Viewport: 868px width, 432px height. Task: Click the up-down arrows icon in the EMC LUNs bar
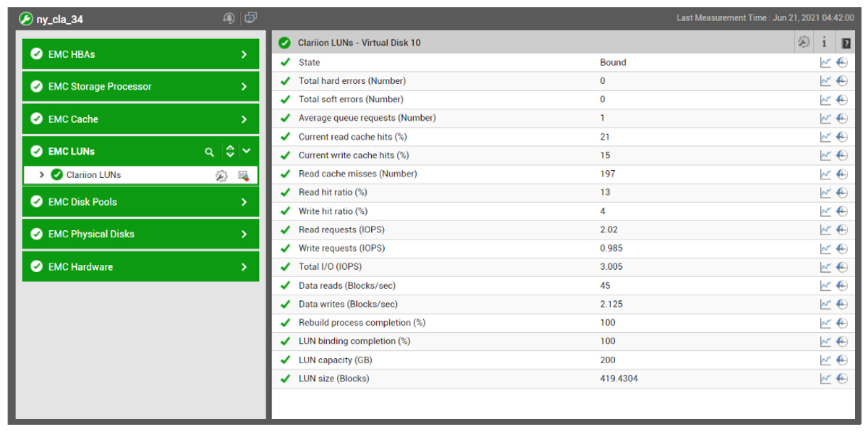[230, 151]
